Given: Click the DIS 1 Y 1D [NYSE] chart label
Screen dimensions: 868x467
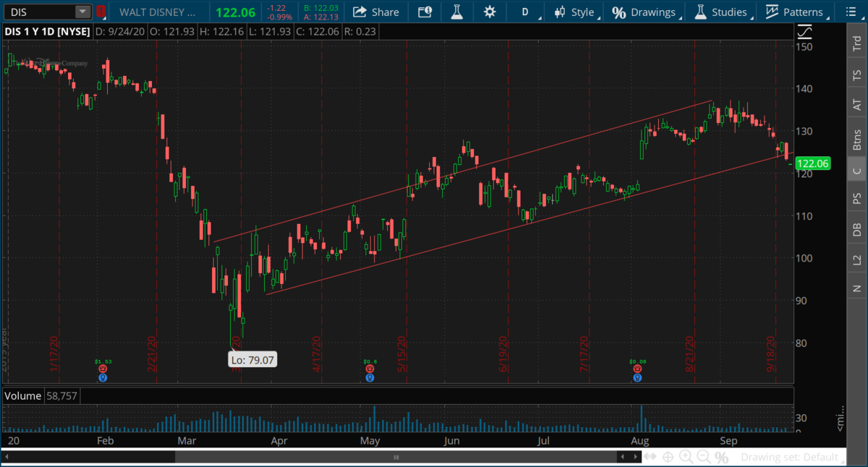Looking at the screenshot, I should coord(46,32).
